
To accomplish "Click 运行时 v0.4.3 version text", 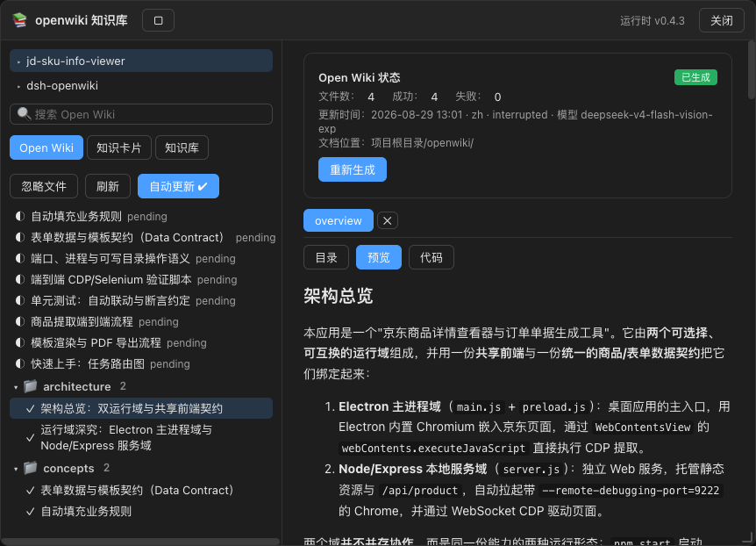I will point(653,21).
